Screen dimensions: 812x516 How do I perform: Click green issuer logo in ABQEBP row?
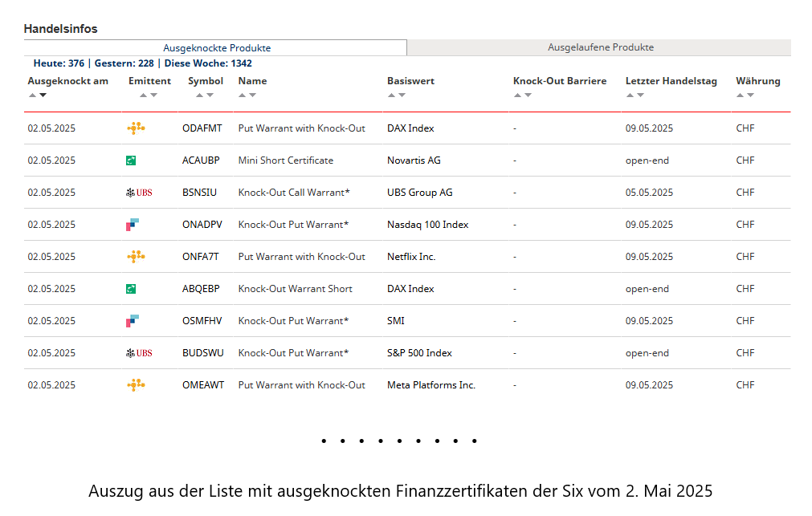pos(131,289)
